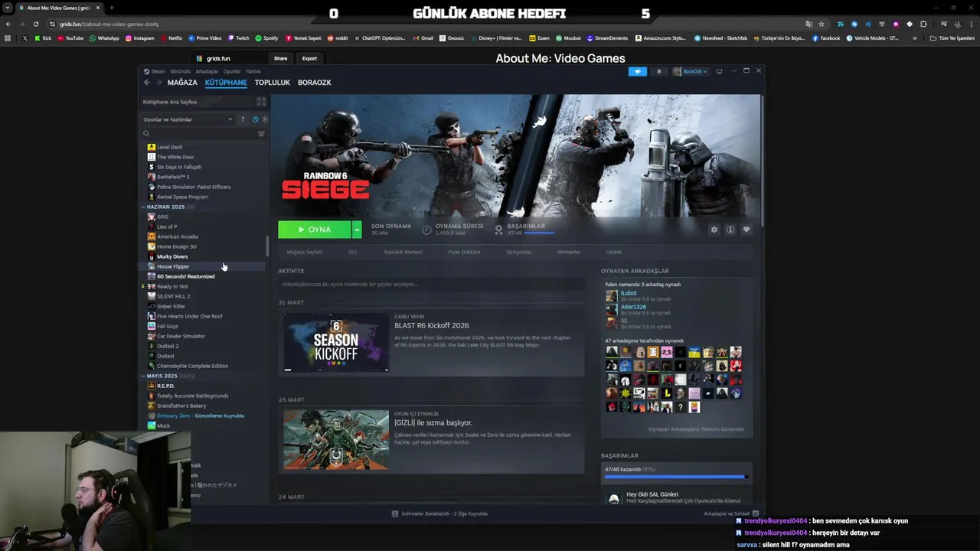Bookmark this page with star icon
The width and height of the screenshot is (980, 551).
click(x=822, y=24)
